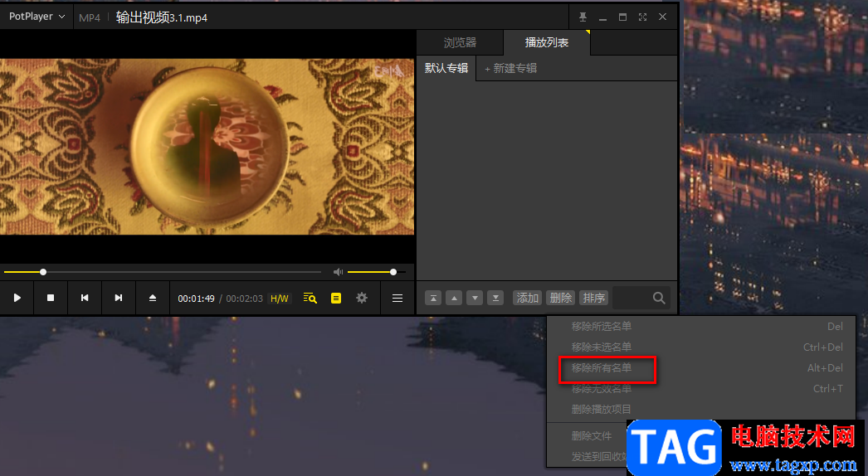868x476 pixels.
Task: Toggle the yellow playlist panel icon
Action: [x=336, y=299]
